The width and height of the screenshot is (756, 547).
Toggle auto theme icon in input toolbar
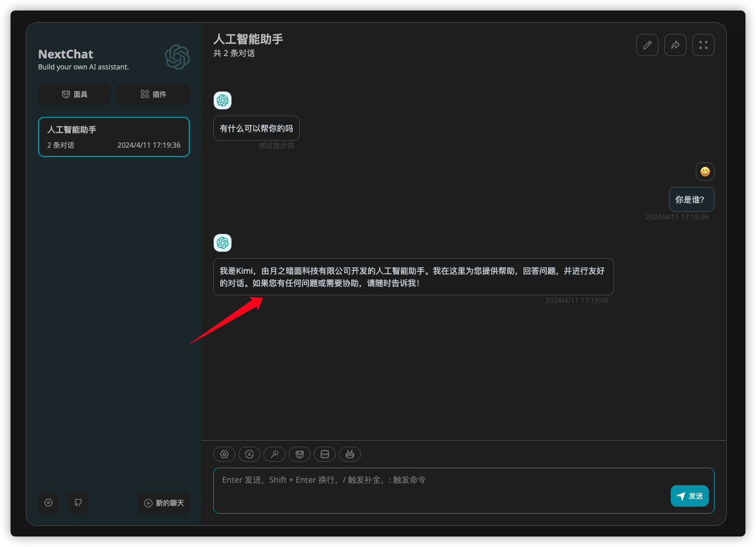click(x=249, y=454)
